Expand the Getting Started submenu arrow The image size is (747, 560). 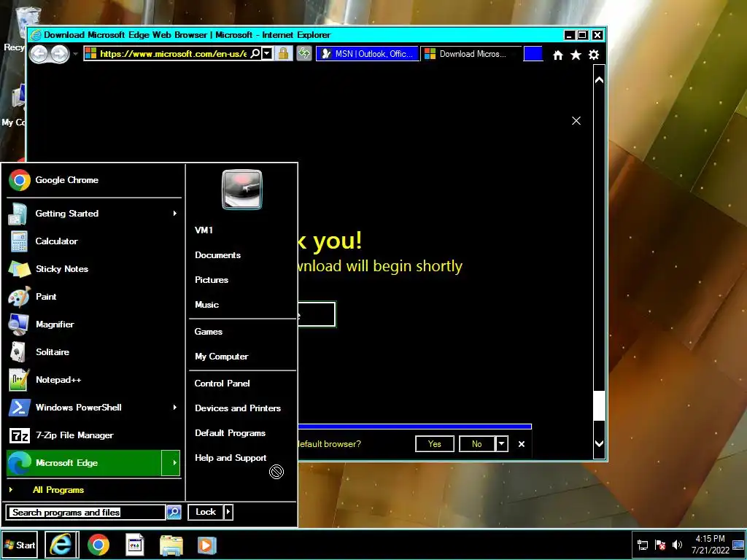click(x=175, y=214)
